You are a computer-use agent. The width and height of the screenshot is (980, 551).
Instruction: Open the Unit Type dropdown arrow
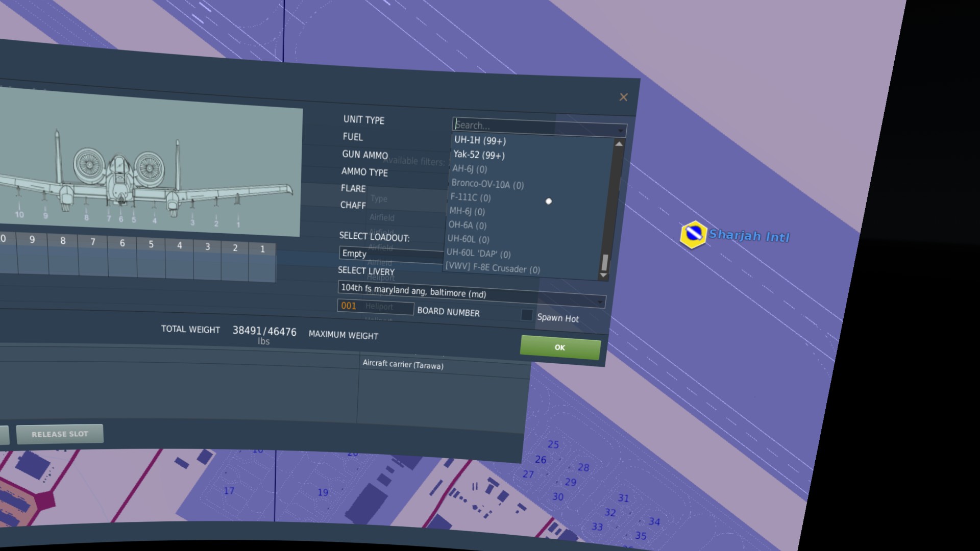[620, 131]
